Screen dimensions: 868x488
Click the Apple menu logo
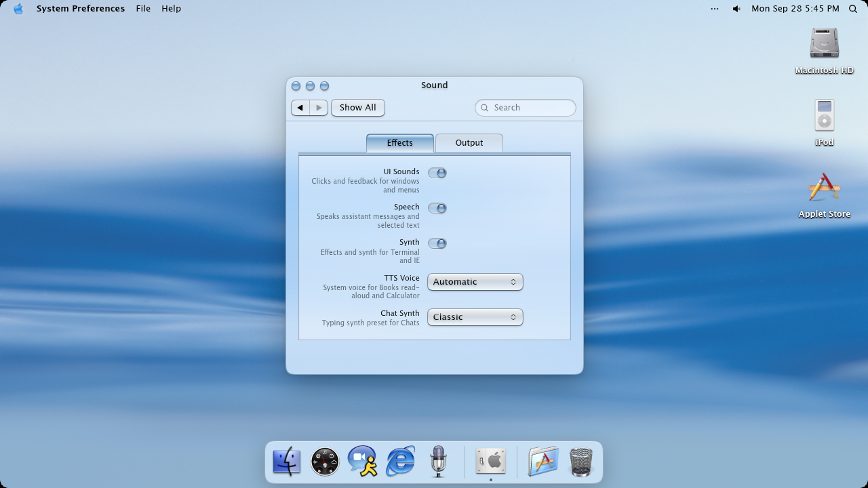pos(18,9)
